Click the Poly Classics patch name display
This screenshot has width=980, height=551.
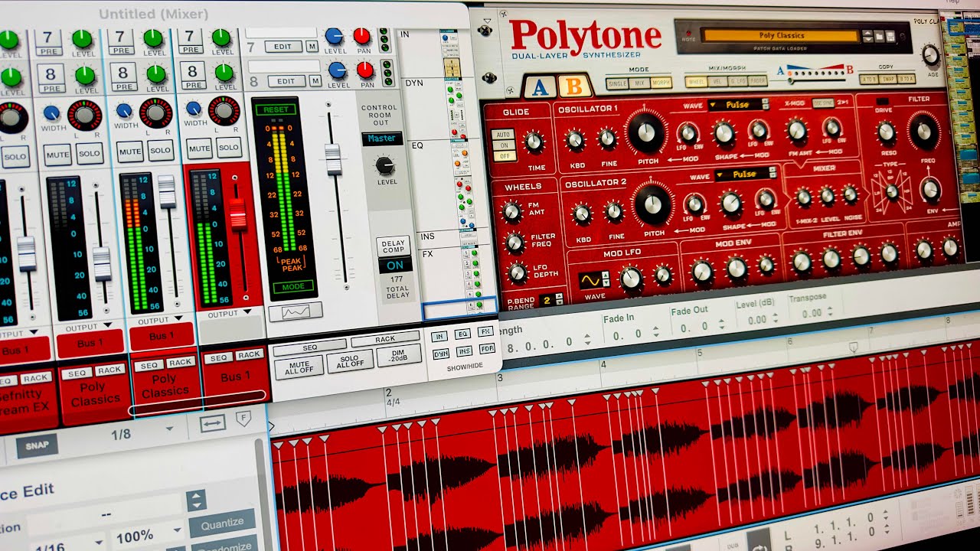pos(780,35)
